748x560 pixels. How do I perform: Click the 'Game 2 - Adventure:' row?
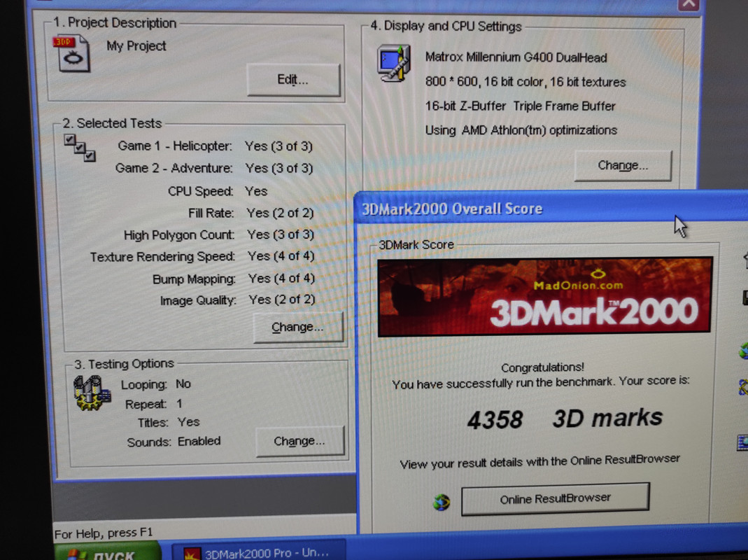tap(213, 168)
